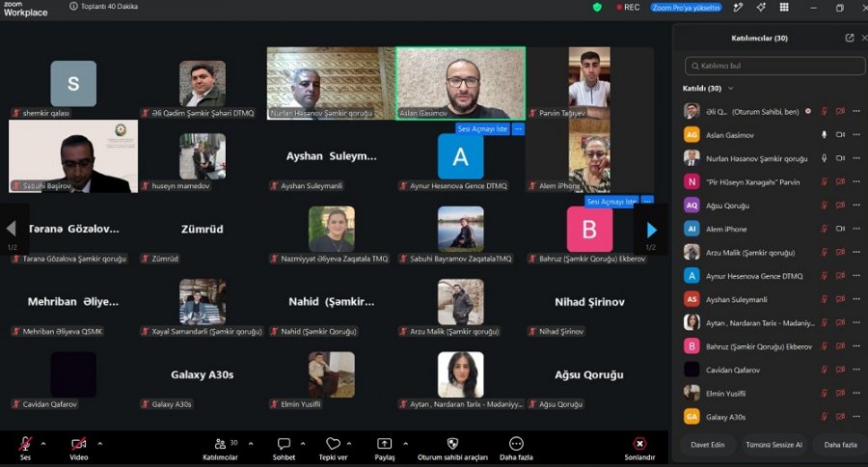Click Davet Edin invite button
This screenshot has width=868, height=467.
tap(708, 445)
